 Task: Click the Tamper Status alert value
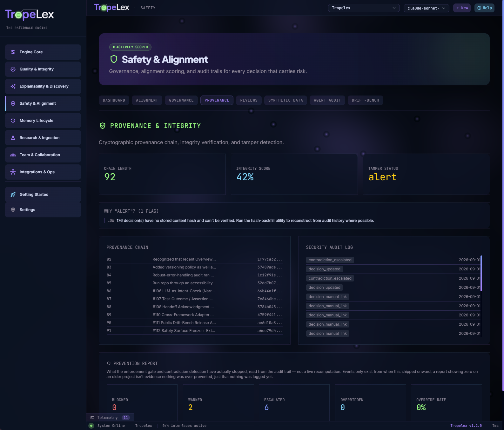(x=382, y=177)
